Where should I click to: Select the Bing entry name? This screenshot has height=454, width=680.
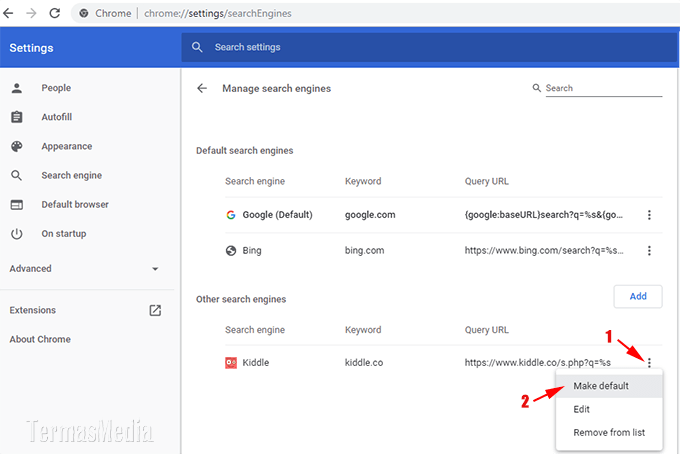pos(252,251)
